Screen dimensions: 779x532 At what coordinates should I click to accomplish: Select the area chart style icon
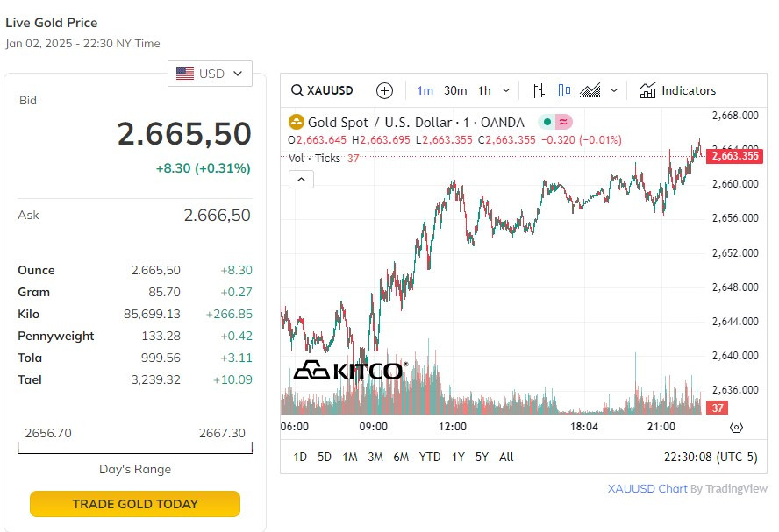[x=590, y=90]
